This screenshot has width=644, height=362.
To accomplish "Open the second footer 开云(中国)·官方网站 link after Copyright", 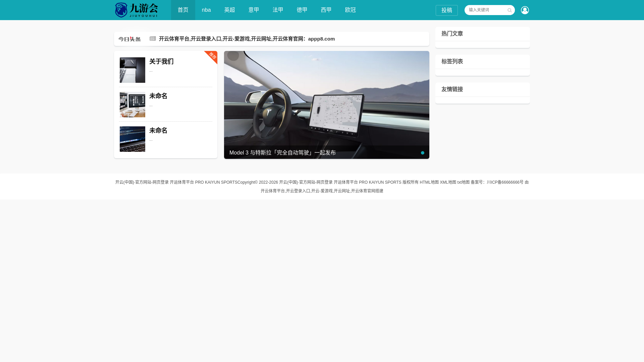I will [x=340, y=182].
